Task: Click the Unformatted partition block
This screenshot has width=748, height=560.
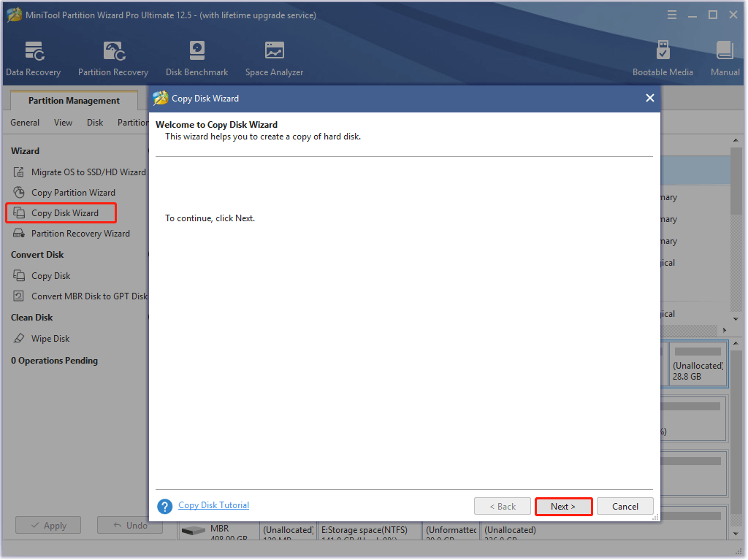Action: [x=451, y=530]
